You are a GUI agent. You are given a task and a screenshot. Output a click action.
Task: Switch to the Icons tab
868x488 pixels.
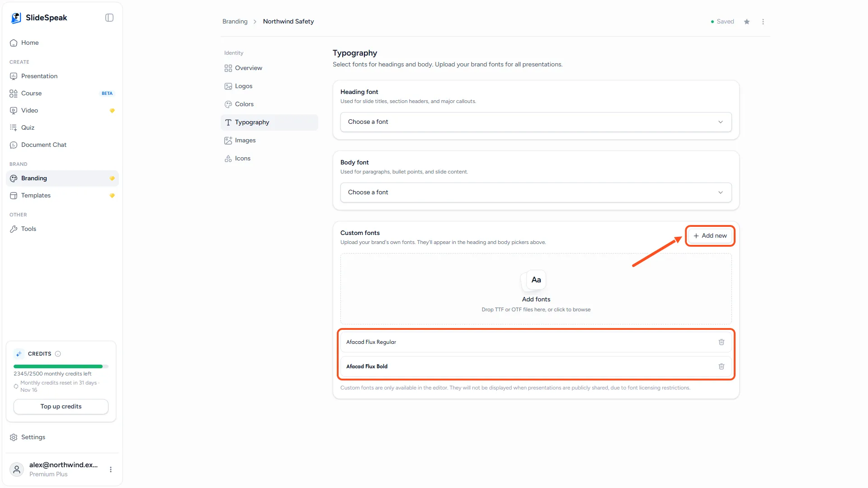click(x=269, y=158)
